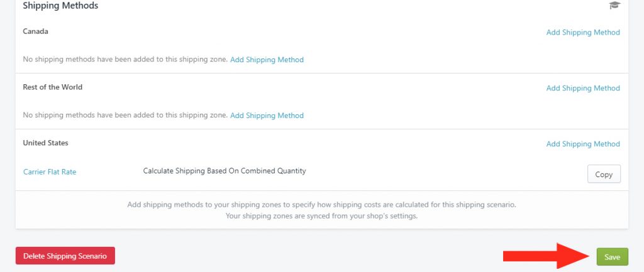
Task: Click Canada's right-side Add Shipping Method link
Action: click(x=583, y=33)
